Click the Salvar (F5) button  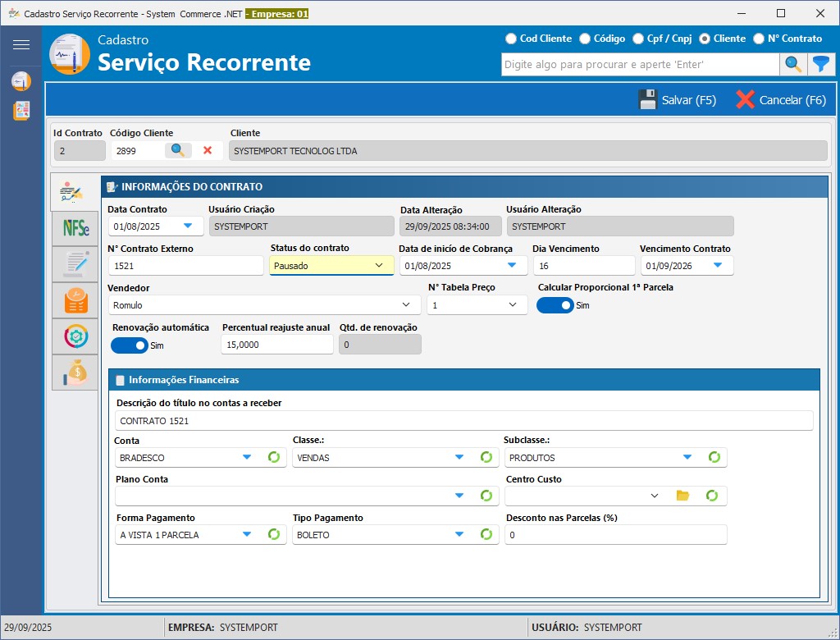pos(678,100)
